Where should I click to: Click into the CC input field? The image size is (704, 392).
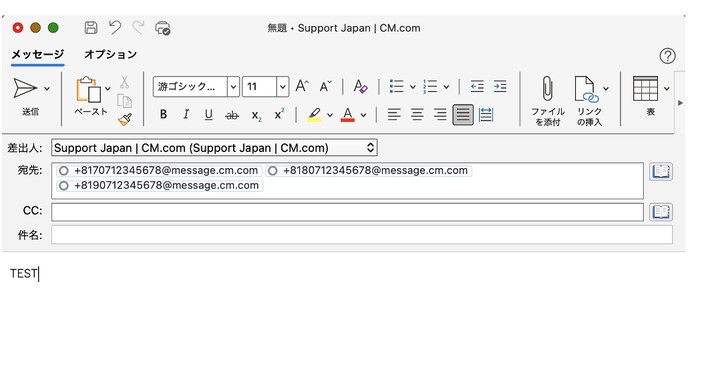point(347,212)
